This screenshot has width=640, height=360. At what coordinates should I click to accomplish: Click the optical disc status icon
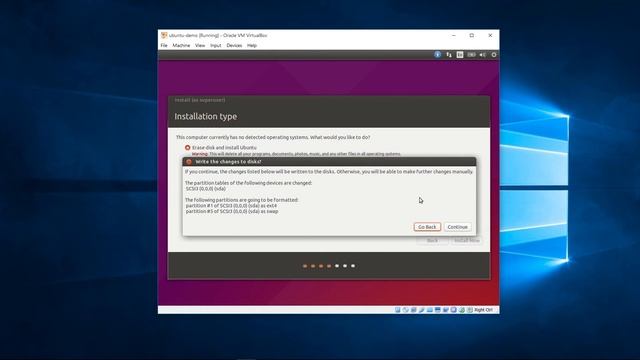pyautogui.click(x=405, y=310)
